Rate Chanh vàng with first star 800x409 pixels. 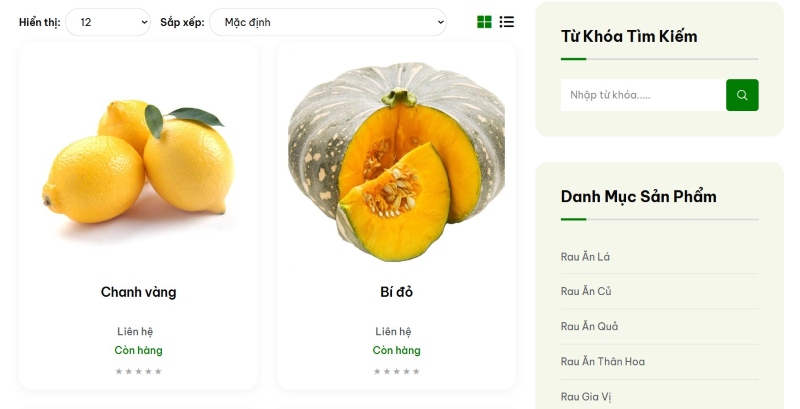(x=119, y=371)
